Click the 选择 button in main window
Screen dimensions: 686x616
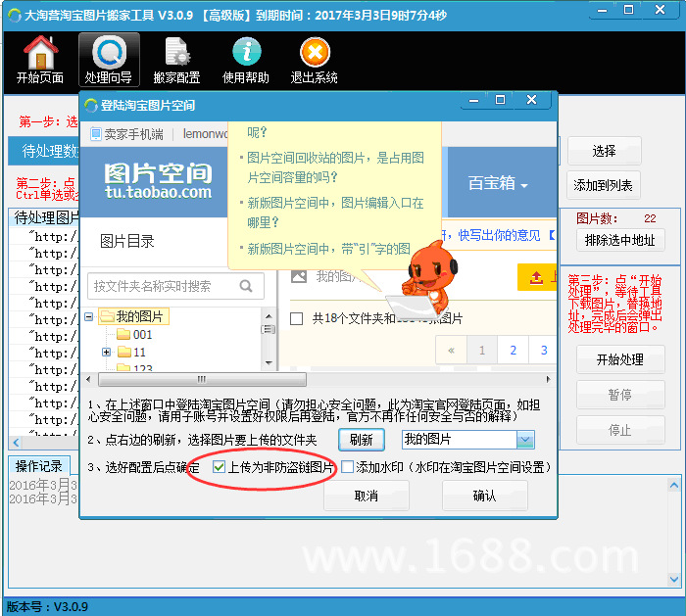click(605, 151)
